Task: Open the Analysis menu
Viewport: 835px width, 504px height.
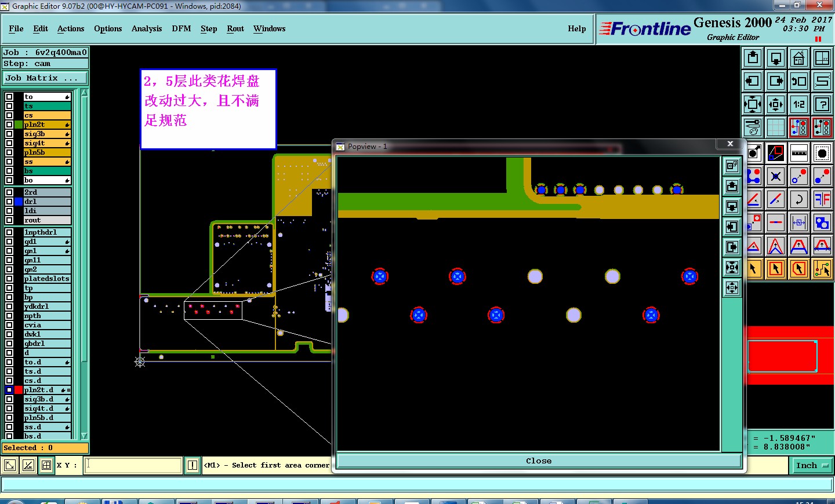Action: point(147,28)
